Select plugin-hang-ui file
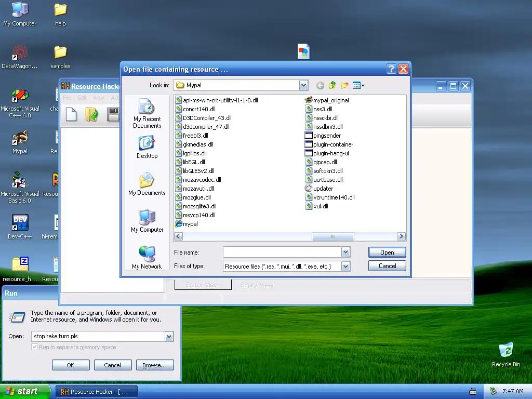532x399 pixels. coord(327,153)
